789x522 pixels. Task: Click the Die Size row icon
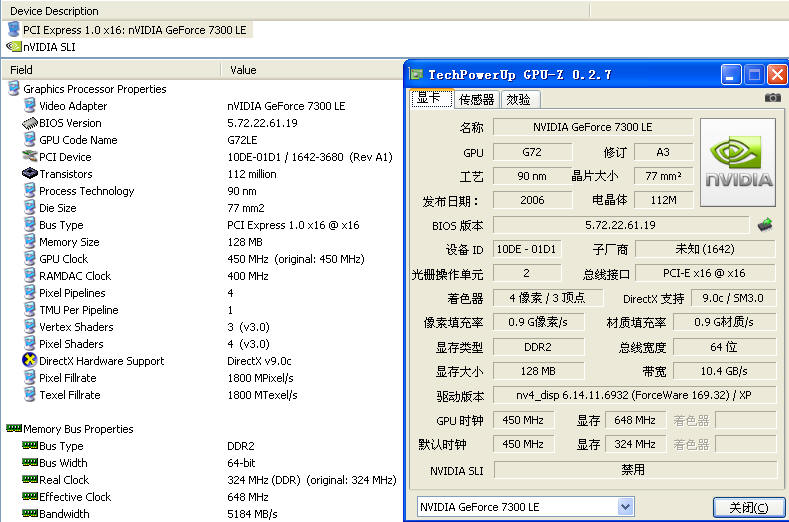pyautogui.click(x=30, y=207)
